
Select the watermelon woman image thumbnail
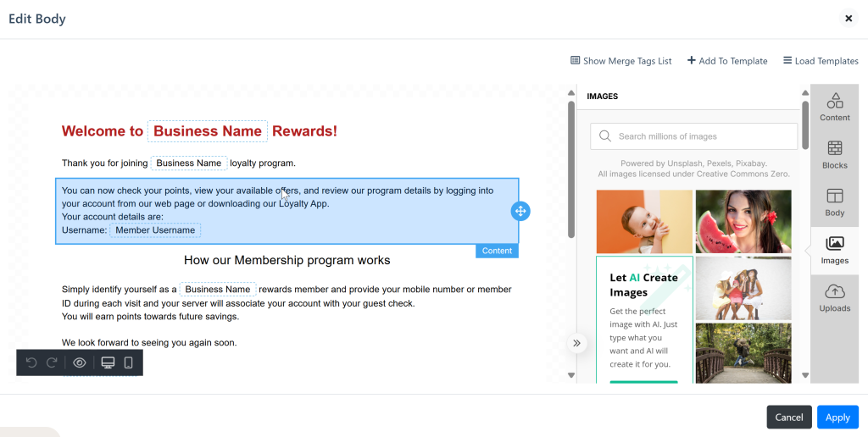click(x=743, y=221)
